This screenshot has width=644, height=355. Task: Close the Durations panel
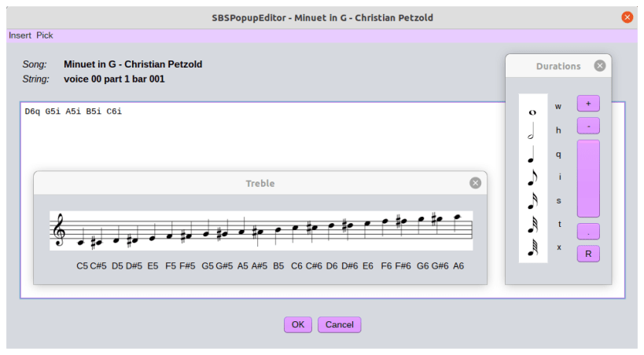pos(600,66)
